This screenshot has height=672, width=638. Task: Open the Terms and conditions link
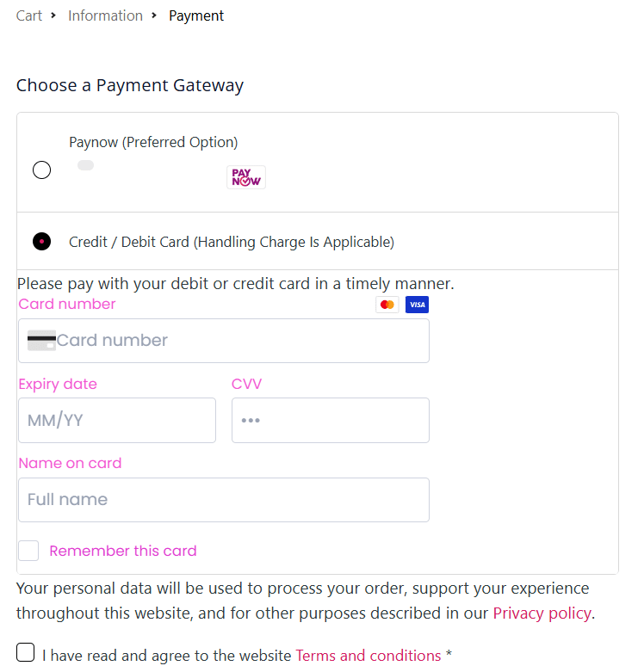[x=369, y=656]
